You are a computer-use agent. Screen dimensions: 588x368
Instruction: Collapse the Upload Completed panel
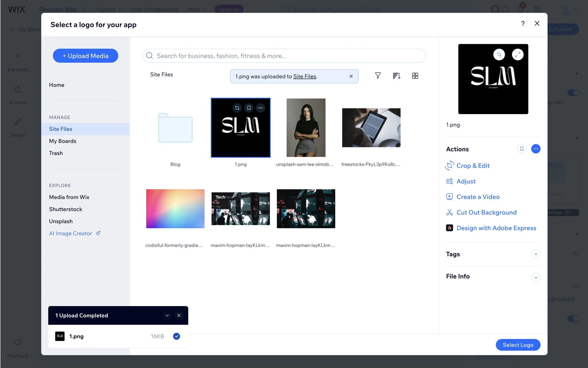(x=167, y=315)
